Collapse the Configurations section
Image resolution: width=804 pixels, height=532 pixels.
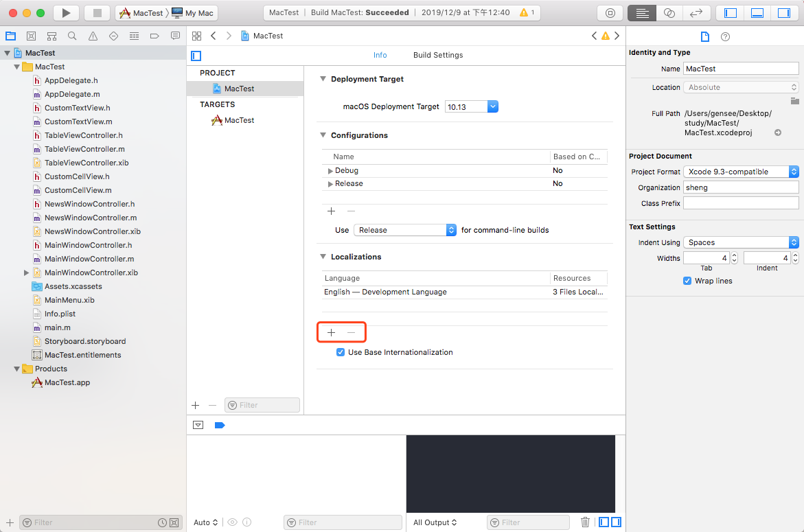(323, 135)
